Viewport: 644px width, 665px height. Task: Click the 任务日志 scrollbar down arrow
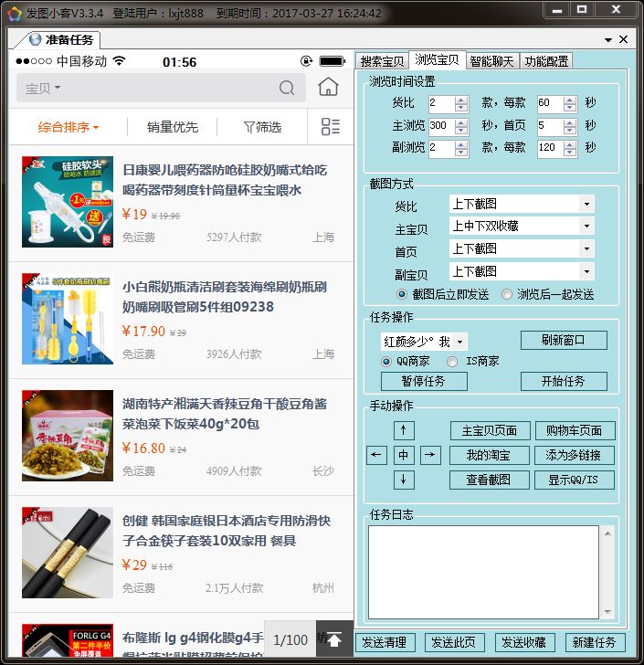tap(607, 612)
